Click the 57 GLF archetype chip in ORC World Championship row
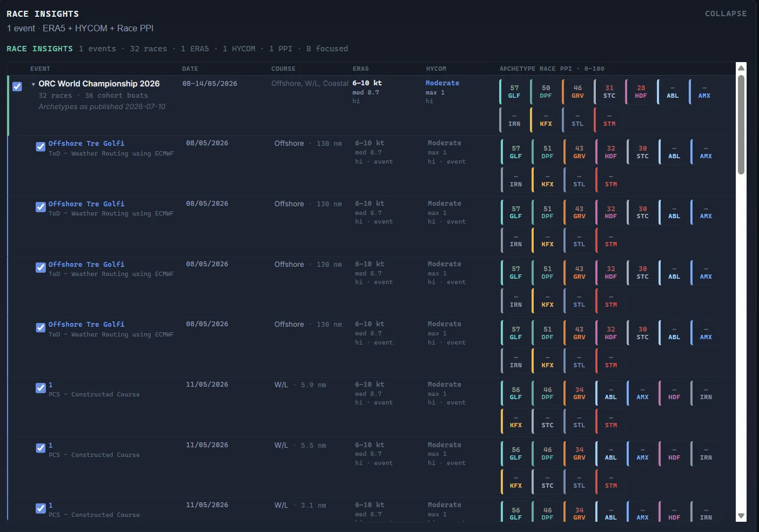This screenshot has width=759, height=532. click(x=514, y=92)
